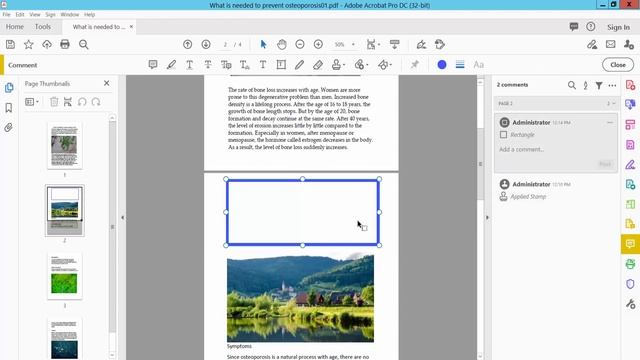Viewport: 640px width, 360px height.
Task: Select the Highlight text tool
Action: [x=171, y=65]
